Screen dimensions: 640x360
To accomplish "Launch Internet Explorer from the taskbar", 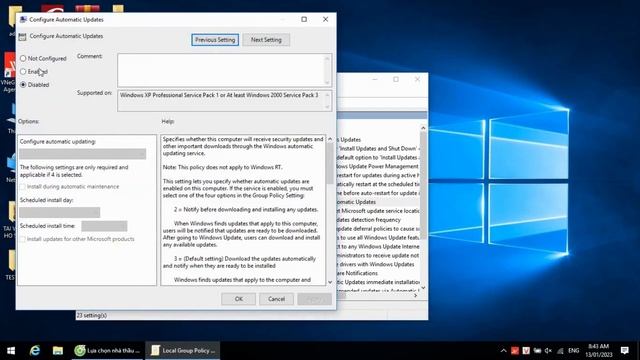I will coord(35,351).
